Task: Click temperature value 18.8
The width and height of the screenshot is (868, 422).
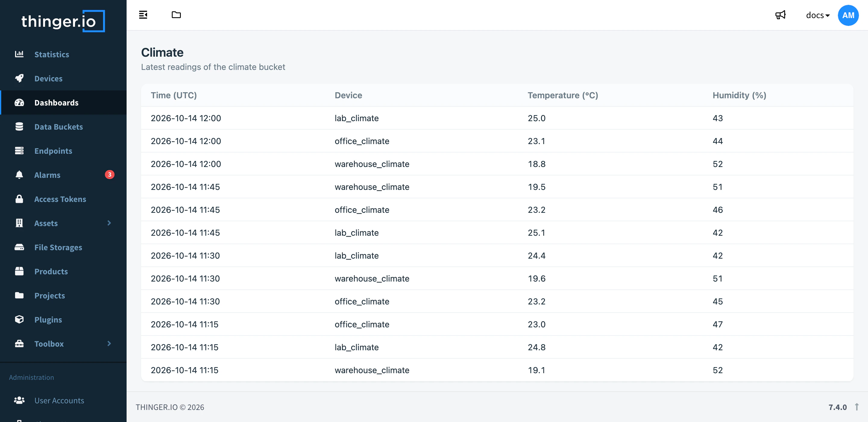Action: coord(536,164)
